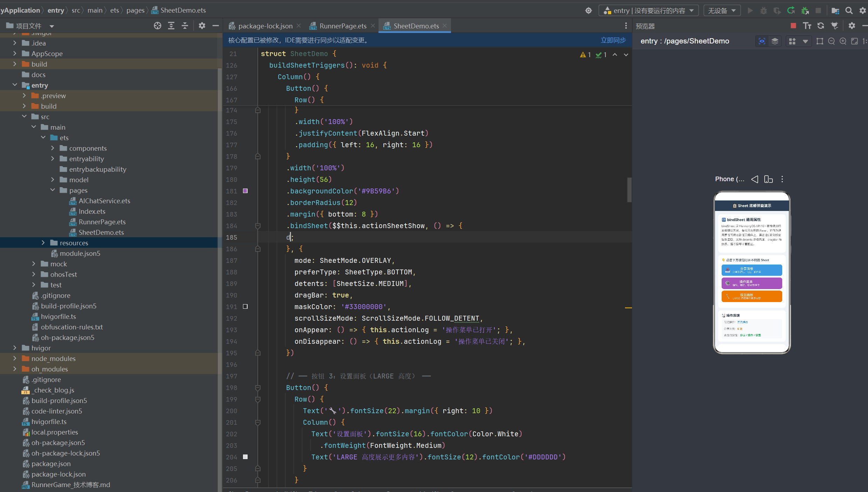Click the ets breadcrumb segment
The width and height of the screenshot is (868, 492).
[114, 10]
